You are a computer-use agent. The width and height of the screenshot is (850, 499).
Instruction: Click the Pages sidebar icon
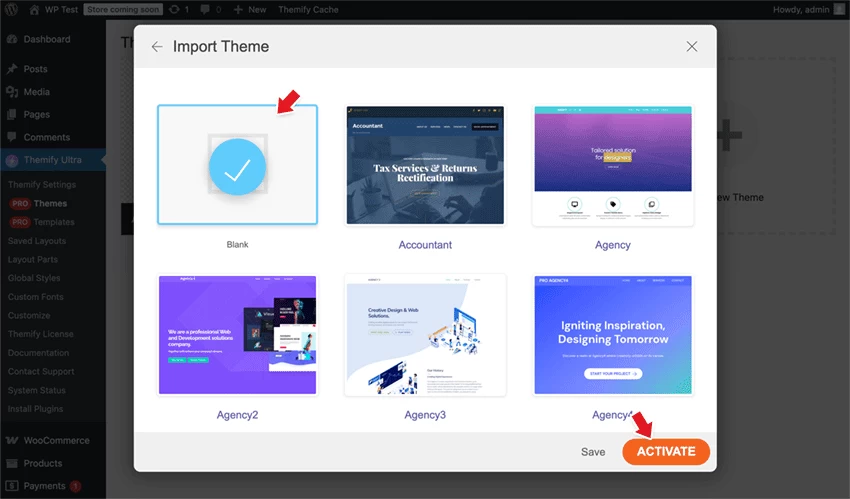[12, 114]
